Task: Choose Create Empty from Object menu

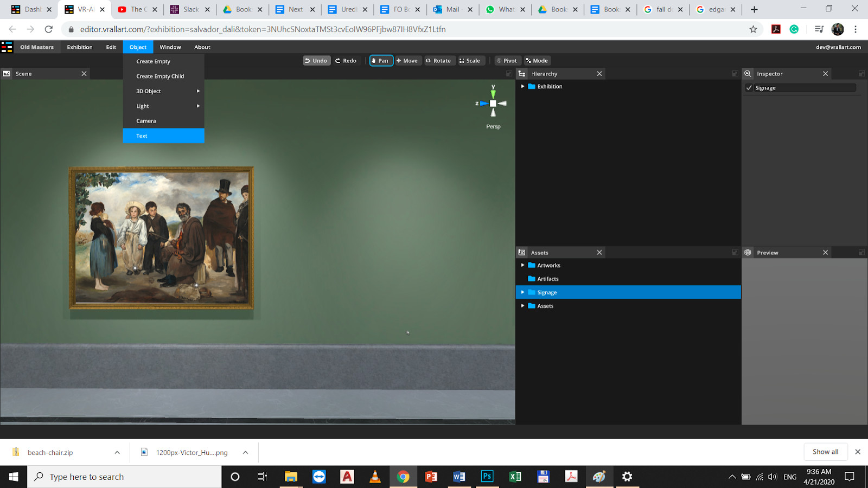Action: coord(163,61)
